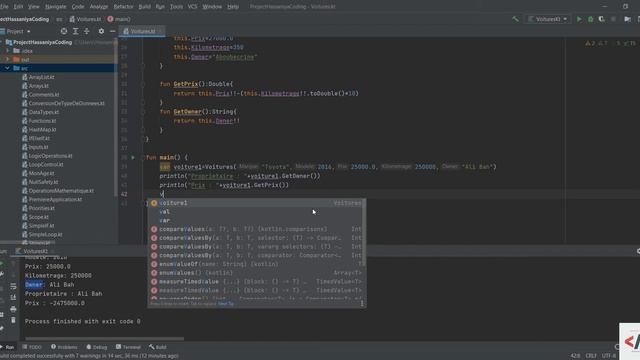Collapse the ProjectHassaniyaCoding root node

pos(2,42)
